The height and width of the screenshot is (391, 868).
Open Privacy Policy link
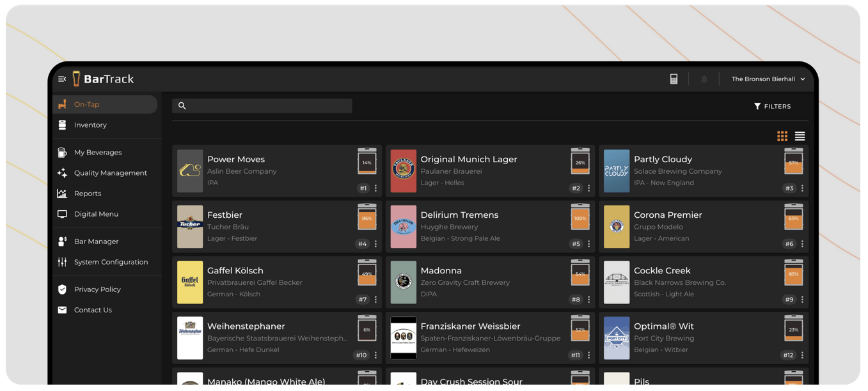point(97,289)
